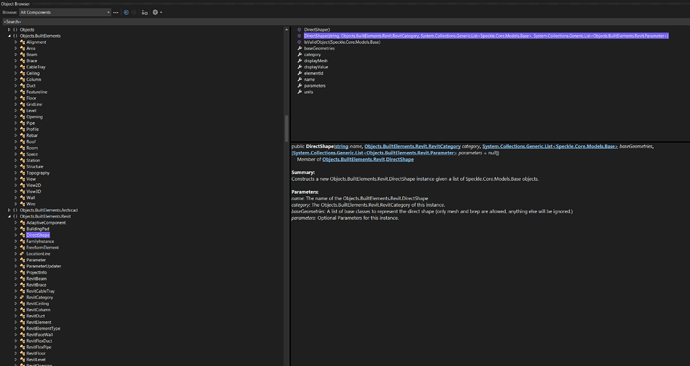Expand the CableTray class node
Image resolution: width=690 pixels, height=366 pixels.
pyautogui.click(x=16, y=67)
